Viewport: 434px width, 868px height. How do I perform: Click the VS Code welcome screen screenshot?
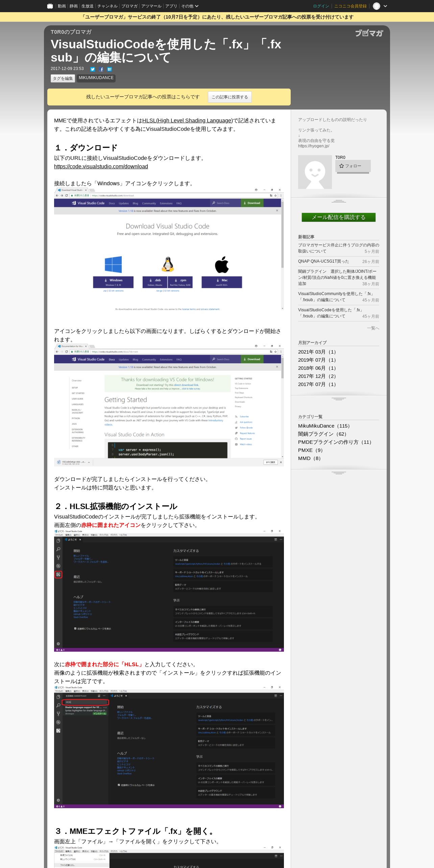(x=169, y=590)
